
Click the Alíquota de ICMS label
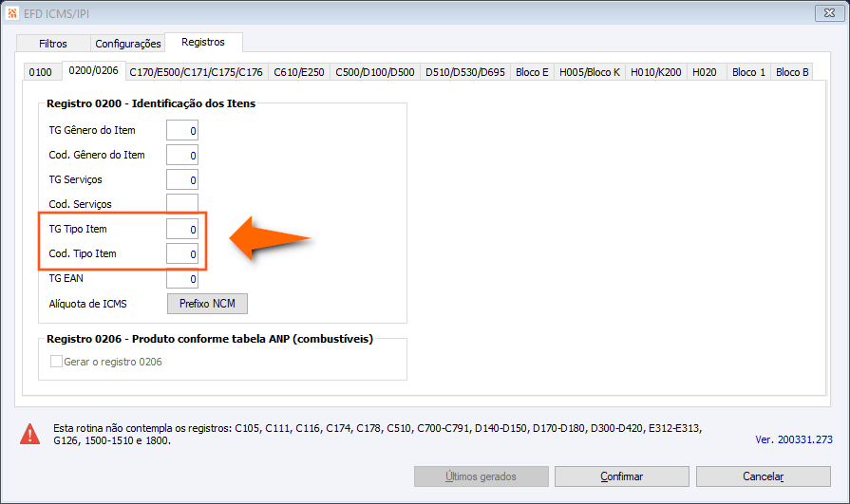click(87, 304)
